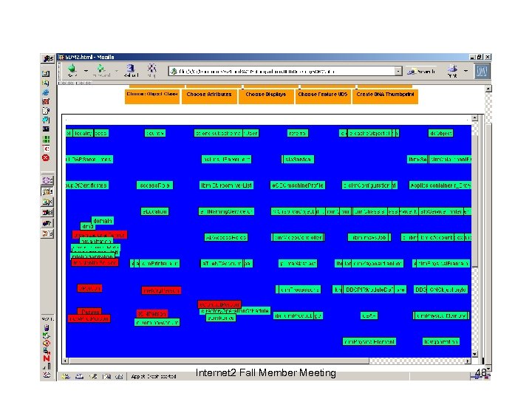Select the Choose Feature UDS tab
This screenshot has width=532, height=399.
coord(323,96)
